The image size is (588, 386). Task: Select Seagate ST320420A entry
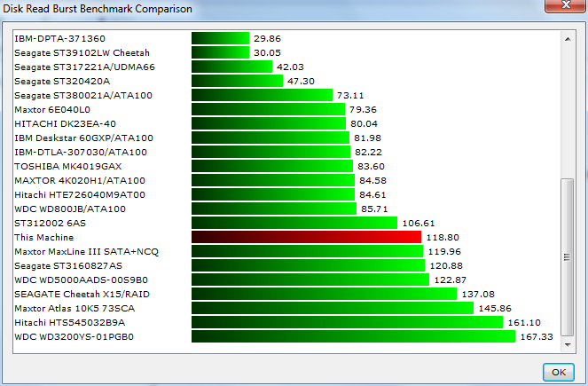(x=62, y=82)
